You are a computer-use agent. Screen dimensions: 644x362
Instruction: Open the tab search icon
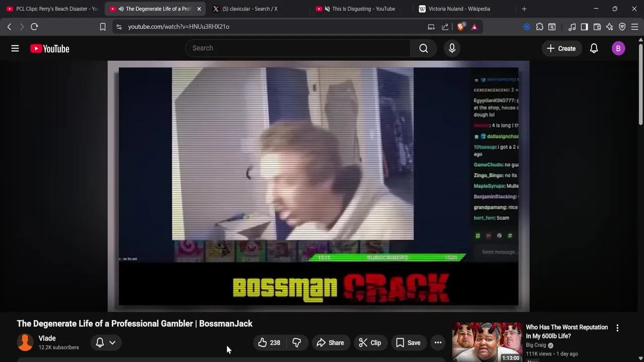click(x=552, y=27)
